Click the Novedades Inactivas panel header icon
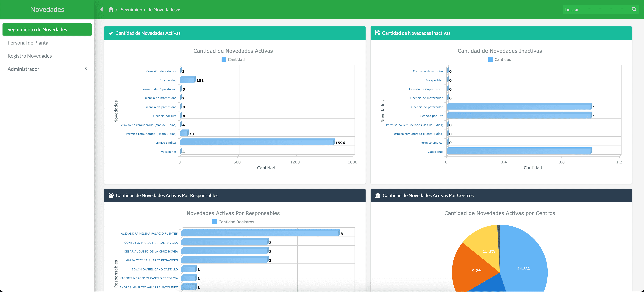The height and width of the screenshot is (292, 644). 378,33
